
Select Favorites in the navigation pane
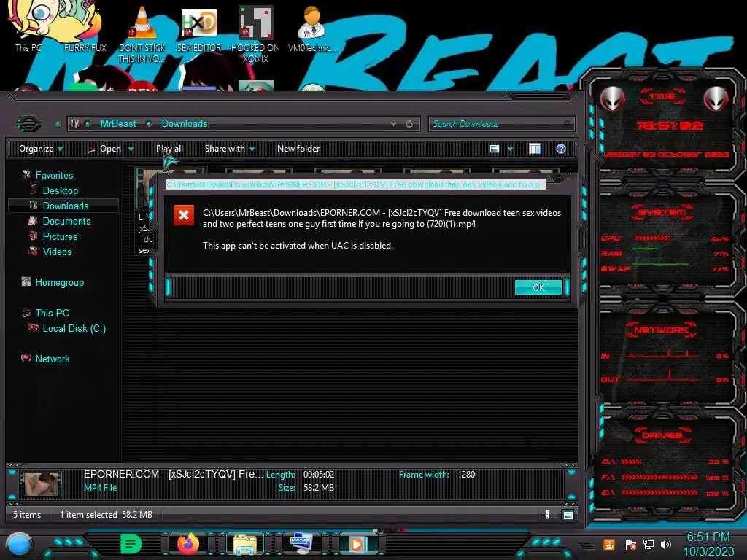54,175
